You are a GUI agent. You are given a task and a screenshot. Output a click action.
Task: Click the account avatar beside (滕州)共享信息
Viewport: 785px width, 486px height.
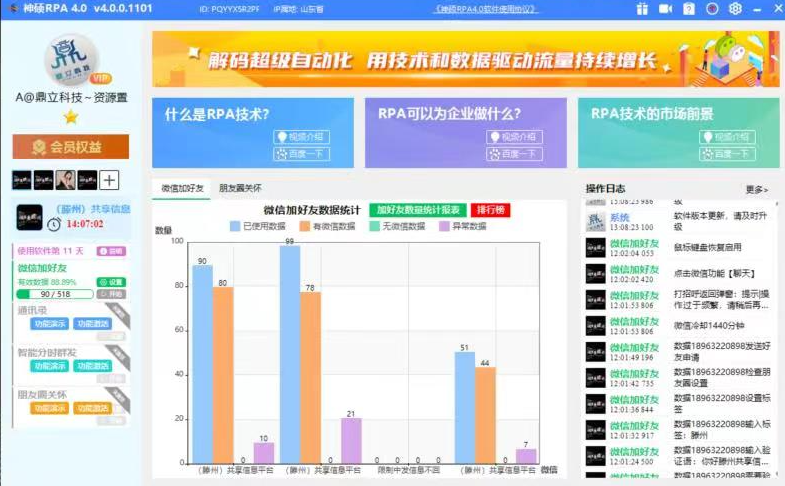[x=30, y=217]
